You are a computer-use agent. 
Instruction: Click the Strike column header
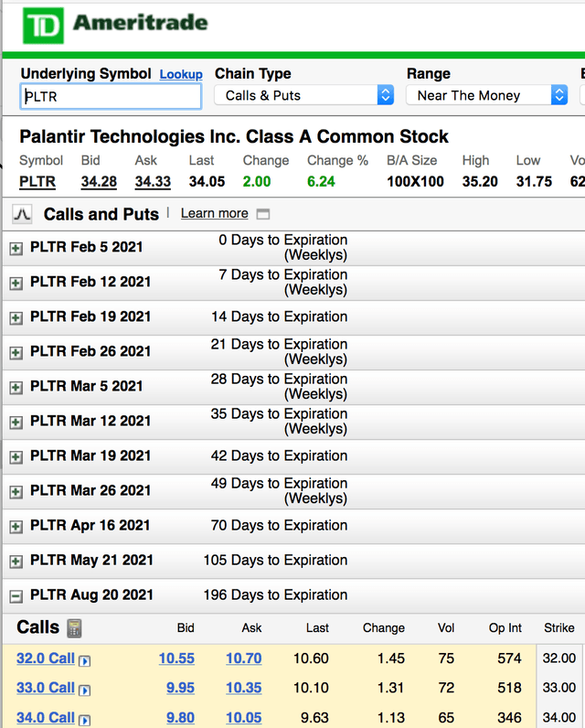[559, 628]
